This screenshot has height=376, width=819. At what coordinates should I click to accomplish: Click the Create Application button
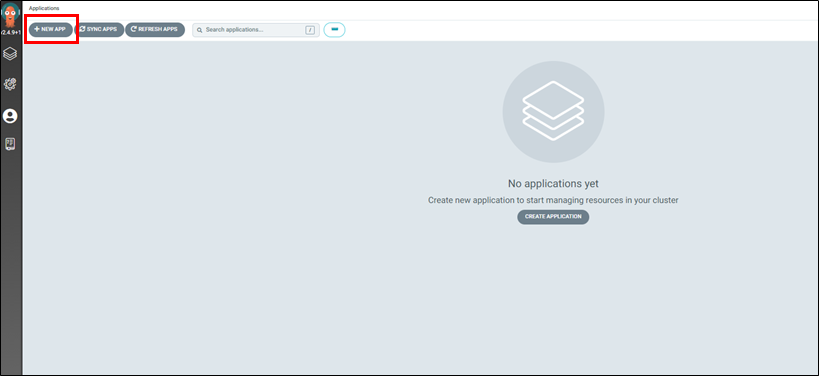tap(553, 217)
